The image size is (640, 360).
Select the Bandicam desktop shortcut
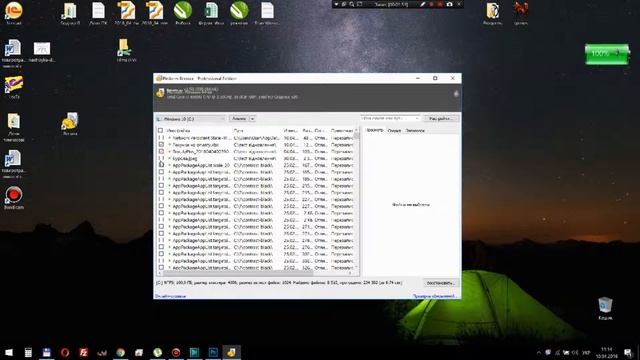point(13,198)
